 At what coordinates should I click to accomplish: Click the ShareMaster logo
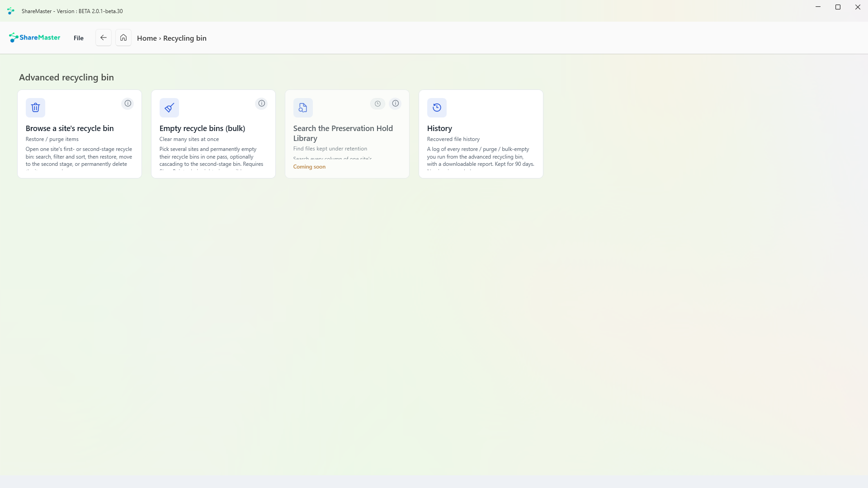pos(34,38)
